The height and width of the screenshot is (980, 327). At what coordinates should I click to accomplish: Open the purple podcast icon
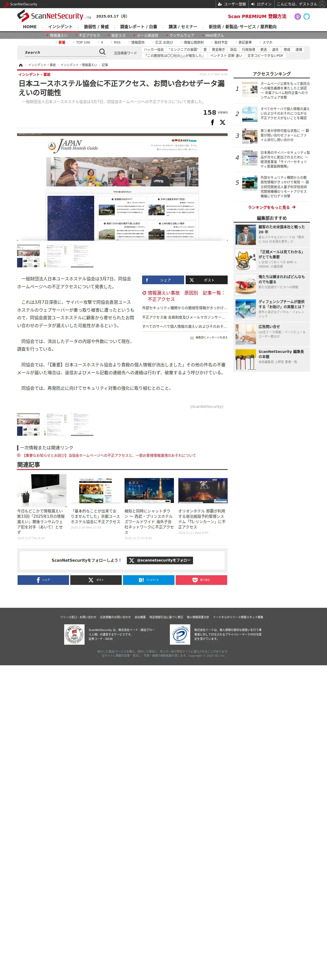(x=298, y=16)
